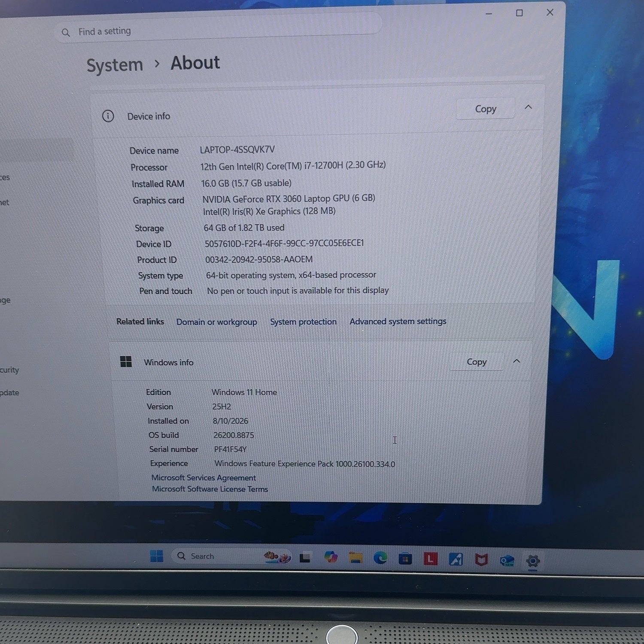Open the Start menu from the taskbar
The height and width of the screenshot is (644, 644).
click(x=157, y=556)
